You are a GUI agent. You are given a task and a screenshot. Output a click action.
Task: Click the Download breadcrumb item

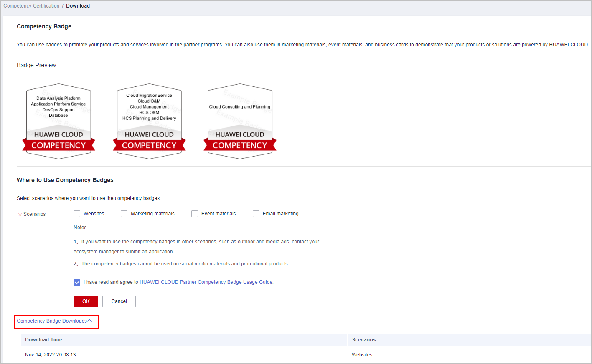(x=78, y=6)
